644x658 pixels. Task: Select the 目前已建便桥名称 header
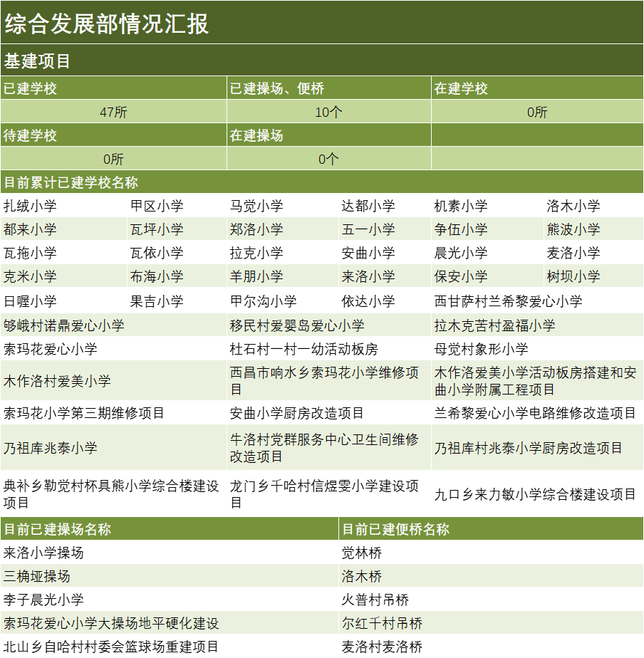(x=491, y=528)
